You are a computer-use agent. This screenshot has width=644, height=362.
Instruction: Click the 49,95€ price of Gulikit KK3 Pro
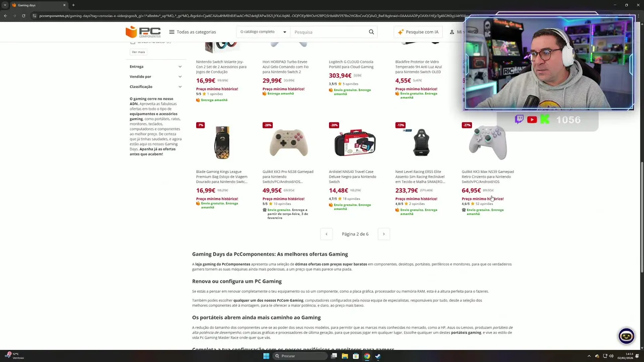(x=272, y=191)
